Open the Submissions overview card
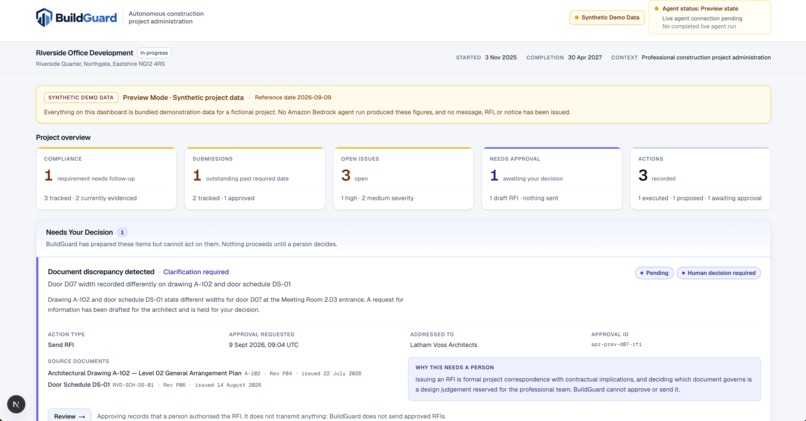This screenshot has height=421, width=806. pyautogui.click(x=254, y=178)
